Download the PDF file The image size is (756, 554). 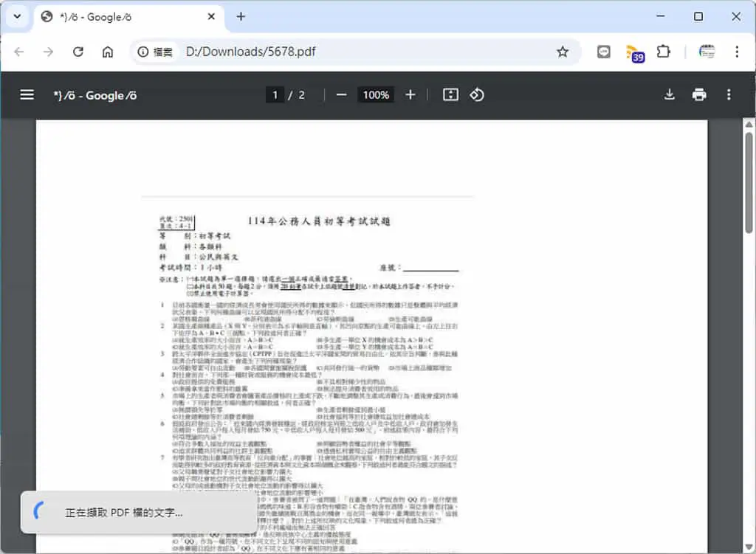[x=669, y=95]
